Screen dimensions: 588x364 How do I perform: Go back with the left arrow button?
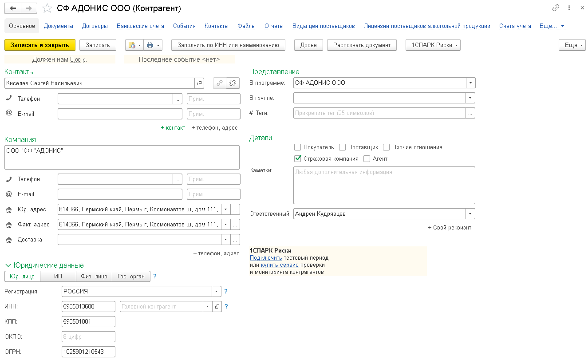pyautogui.click(x=13, y=8)
